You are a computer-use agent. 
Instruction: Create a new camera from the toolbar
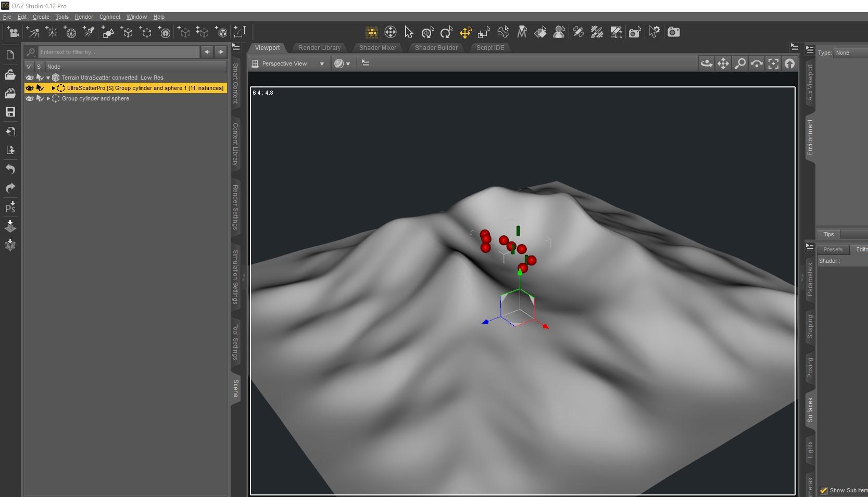click(13, 32)
